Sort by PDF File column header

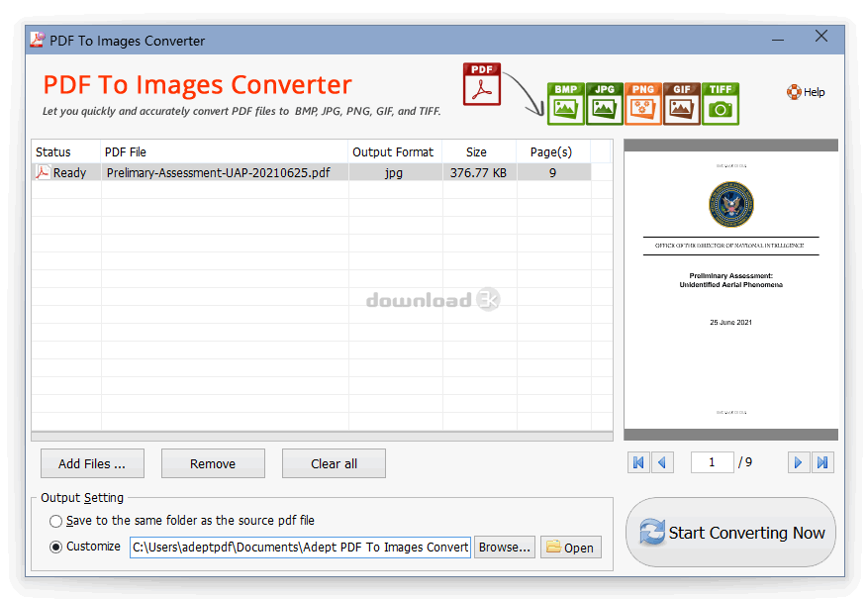(x=224, y=151)
